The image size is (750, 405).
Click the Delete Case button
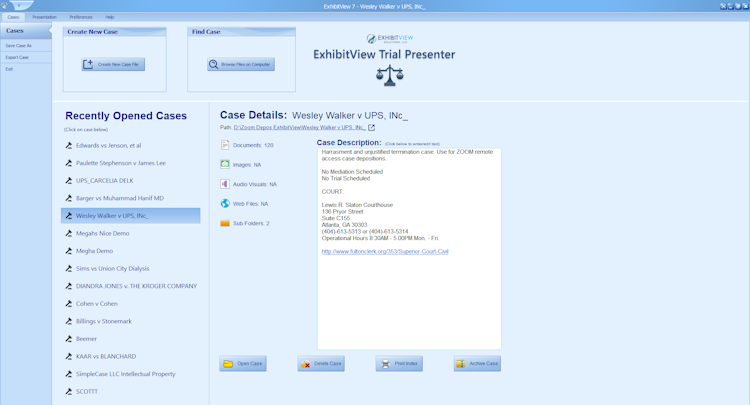click(x=321, y=363)
